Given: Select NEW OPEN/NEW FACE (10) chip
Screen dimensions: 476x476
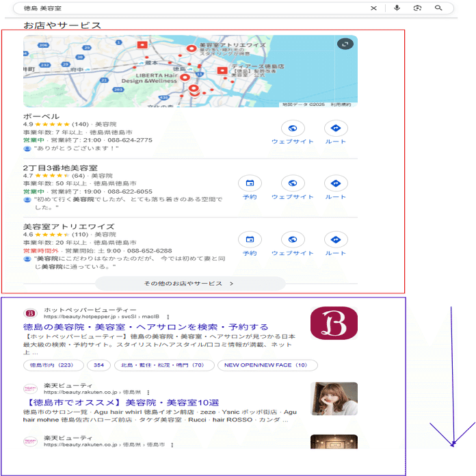Looking at the screenshot, I should (267, 365).
